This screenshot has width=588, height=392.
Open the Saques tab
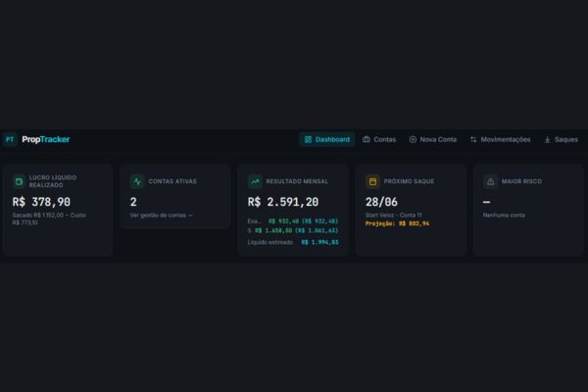561,139
